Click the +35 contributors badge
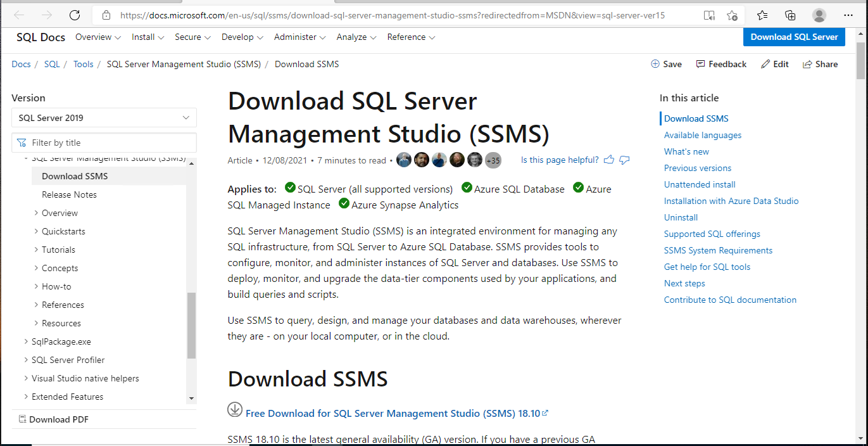Viewport: 868px width, 446px height. (493, 160)
